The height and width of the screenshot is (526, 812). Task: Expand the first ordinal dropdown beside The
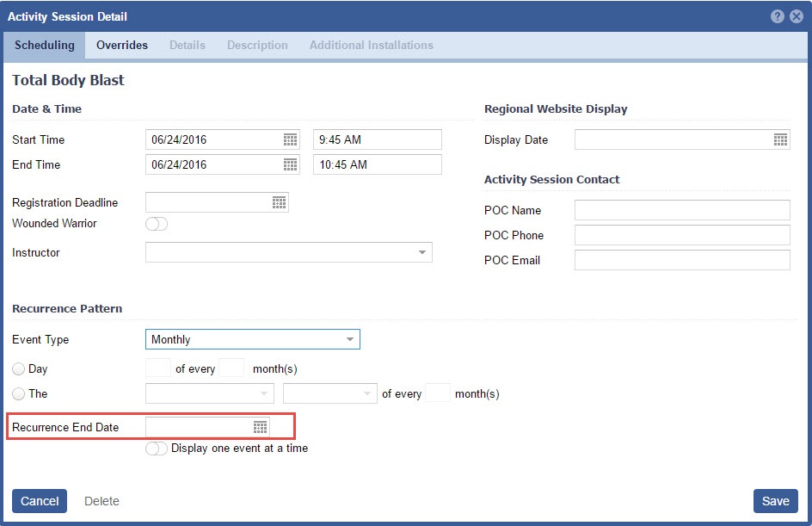263,393
